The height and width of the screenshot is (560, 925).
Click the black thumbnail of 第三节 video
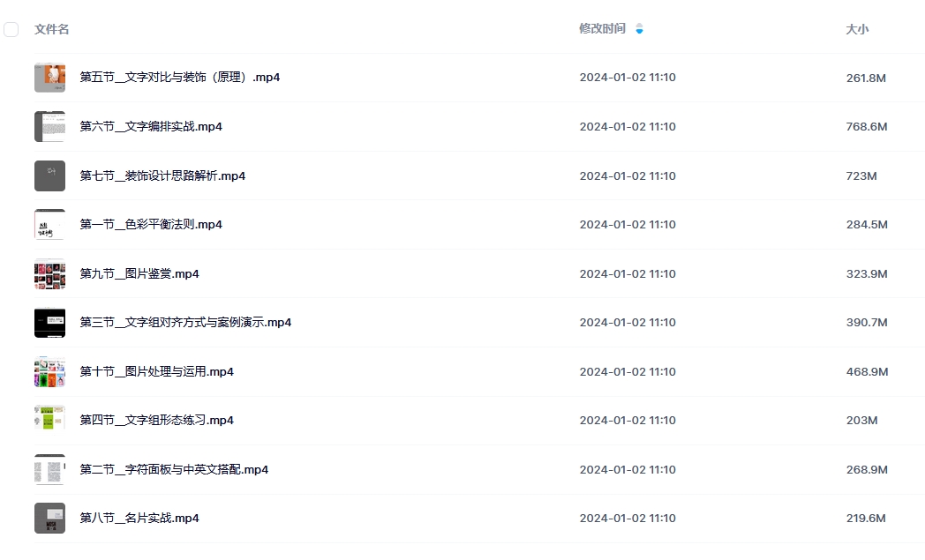(50, 323)
